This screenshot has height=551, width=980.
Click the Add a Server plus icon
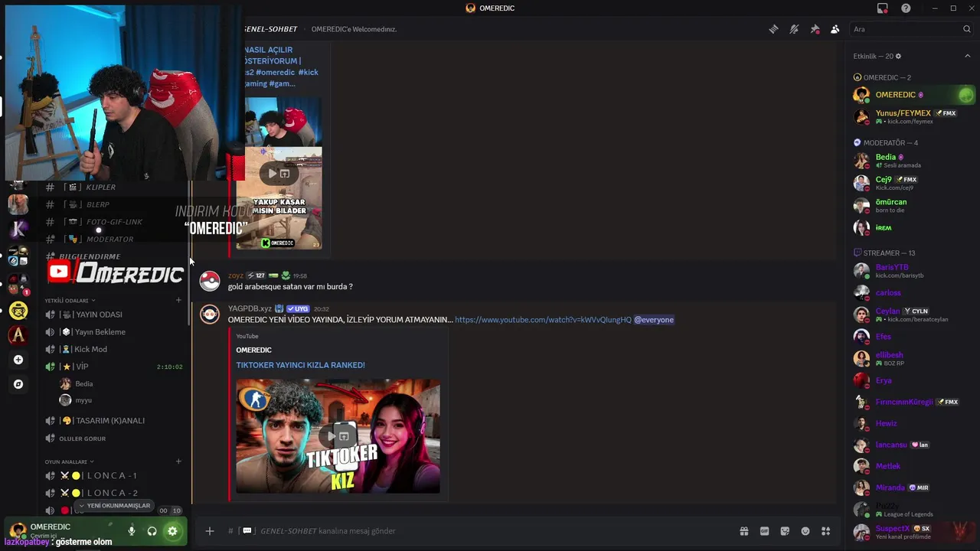(18, 360)
